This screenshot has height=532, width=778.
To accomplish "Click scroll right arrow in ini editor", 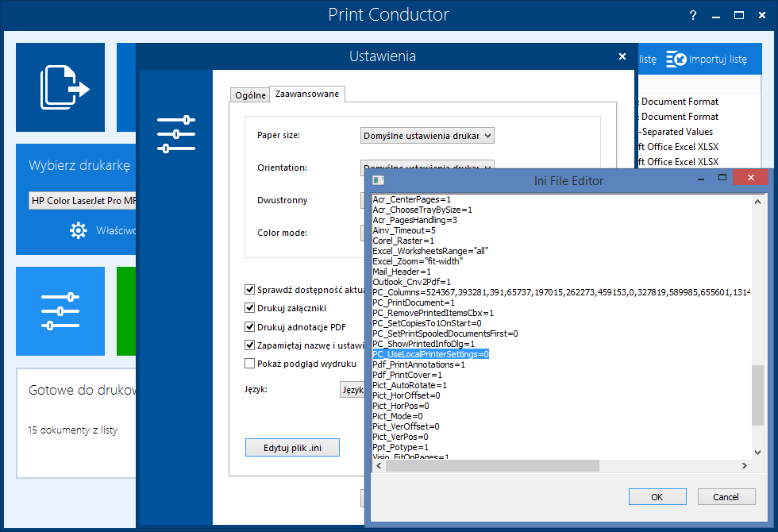I will (x=745, y=465).
